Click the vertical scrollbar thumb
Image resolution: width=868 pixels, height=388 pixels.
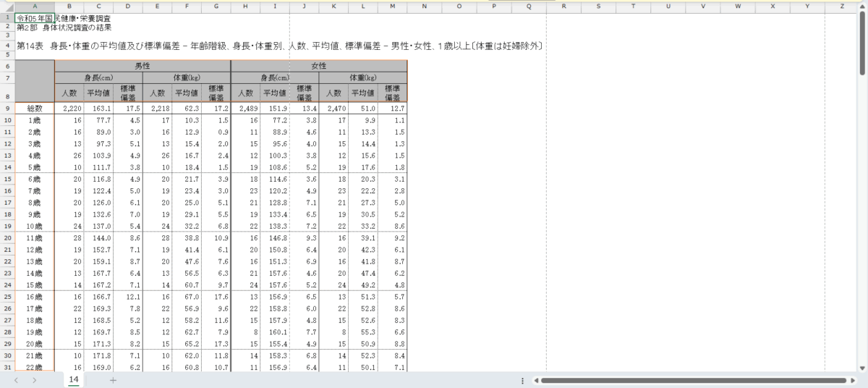point(862,43)
